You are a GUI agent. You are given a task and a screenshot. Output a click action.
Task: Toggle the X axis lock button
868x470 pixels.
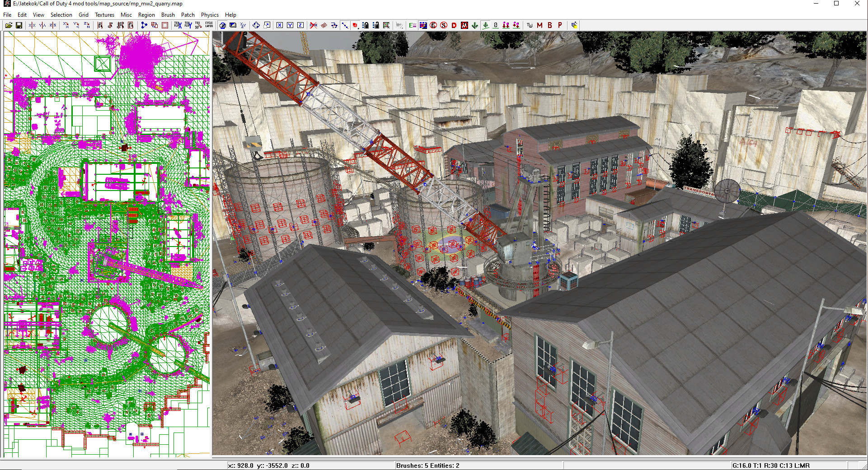click(280, 25)
